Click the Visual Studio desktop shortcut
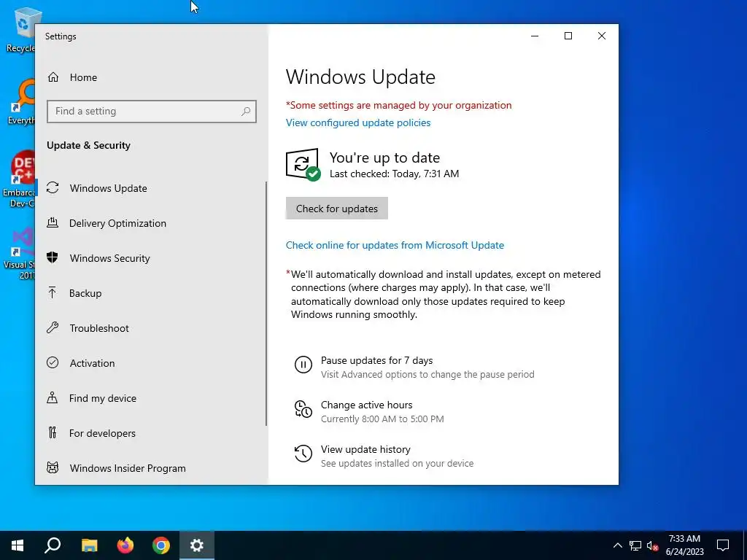 point(20,254)
